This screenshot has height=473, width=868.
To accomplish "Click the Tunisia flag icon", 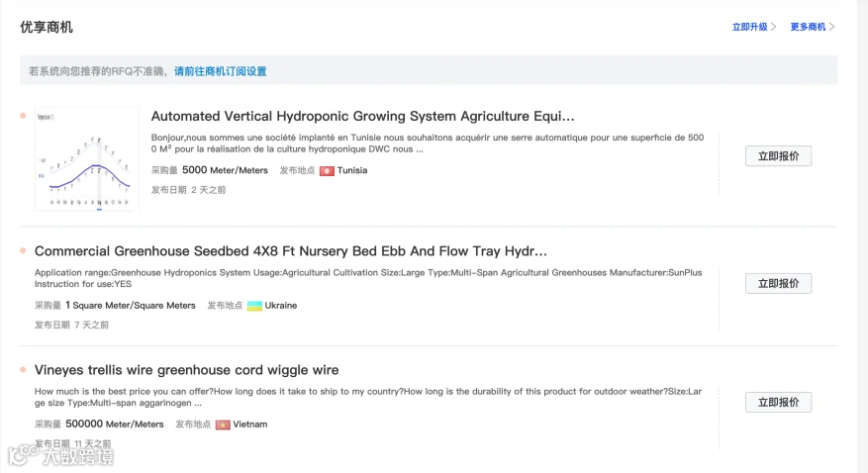I will tap(327, 171).
